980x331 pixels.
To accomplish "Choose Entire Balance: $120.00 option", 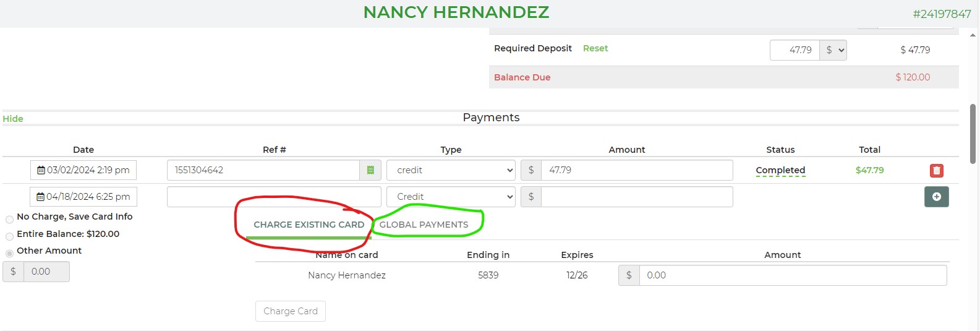I will pos(10,236).
